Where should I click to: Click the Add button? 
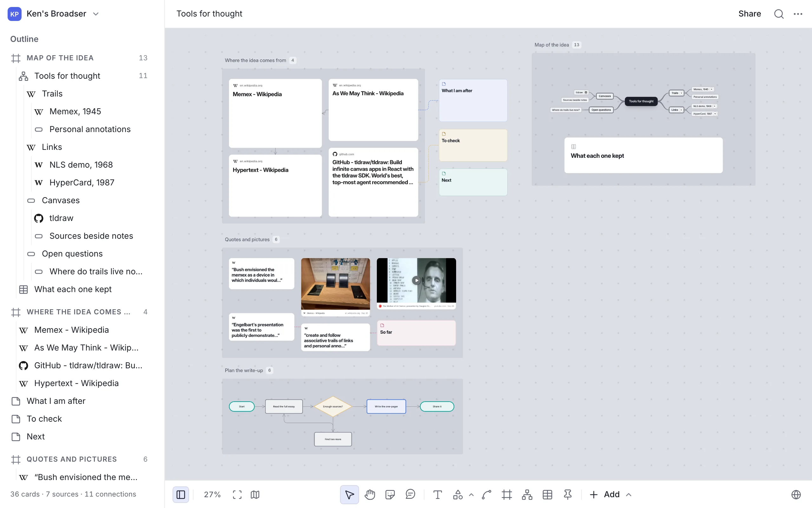coord(605,494)
